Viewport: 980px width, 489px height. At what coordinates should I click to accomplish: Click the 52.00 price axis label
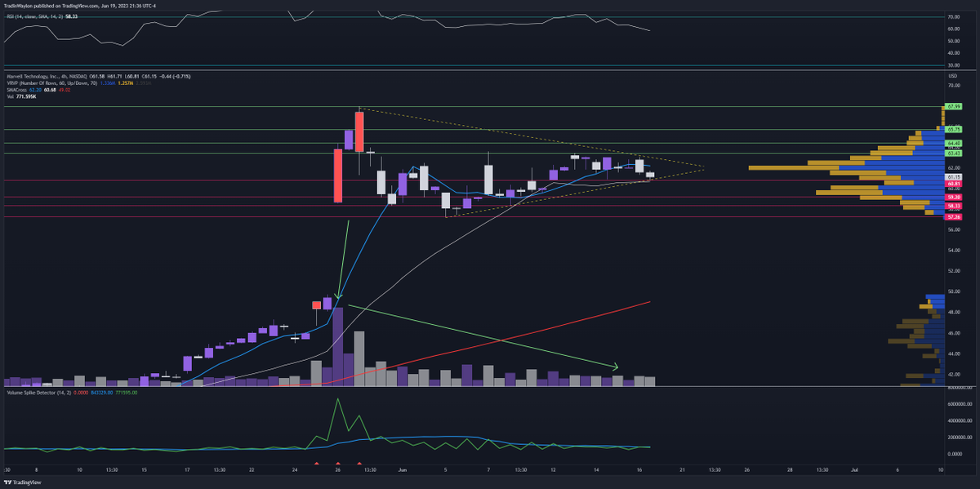coord(952,270)
